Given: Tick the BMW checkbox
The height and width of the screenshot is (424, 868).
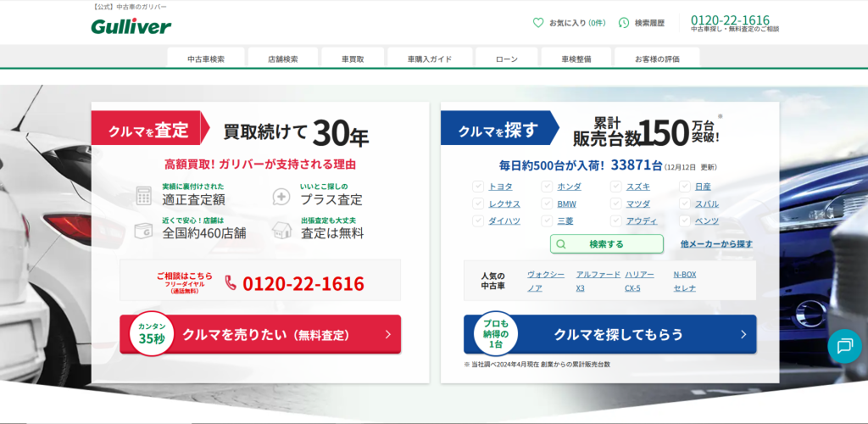Looking at the screenshot, I should coord(547,204).
